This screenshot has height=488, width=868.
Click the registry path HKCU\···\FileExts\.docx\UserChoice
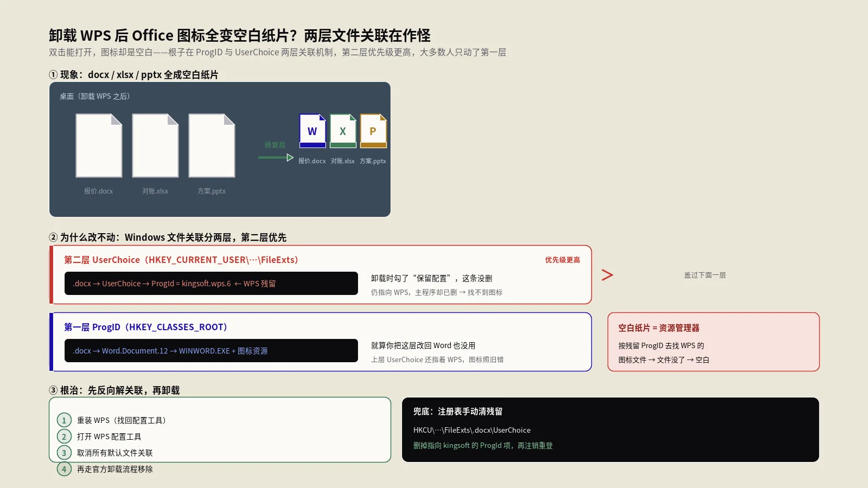[x=472, y=430]
